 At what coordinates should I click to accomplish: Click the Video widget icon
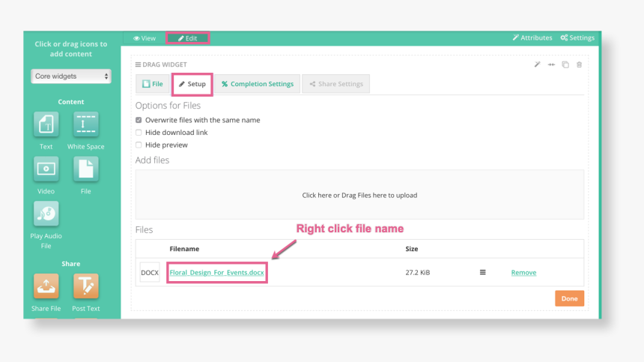click(x=46, y=169)
